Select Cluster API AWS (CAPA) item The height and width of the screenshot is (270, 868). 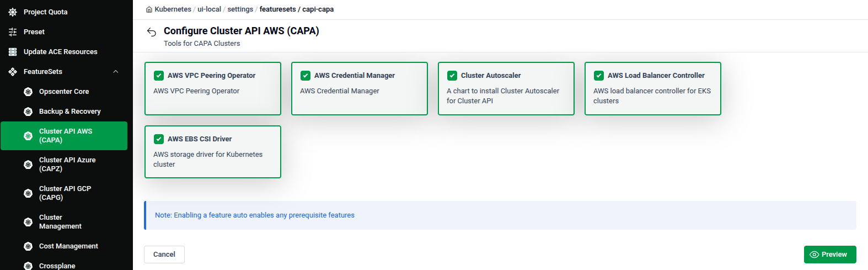64,135
